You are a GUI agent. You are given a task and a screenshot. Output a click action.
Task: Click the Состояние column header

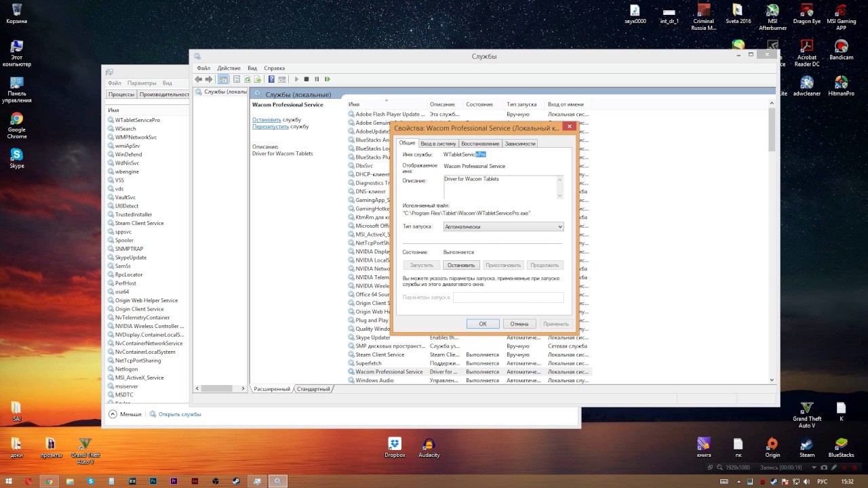pyautogui.click(x=484, y=104)
